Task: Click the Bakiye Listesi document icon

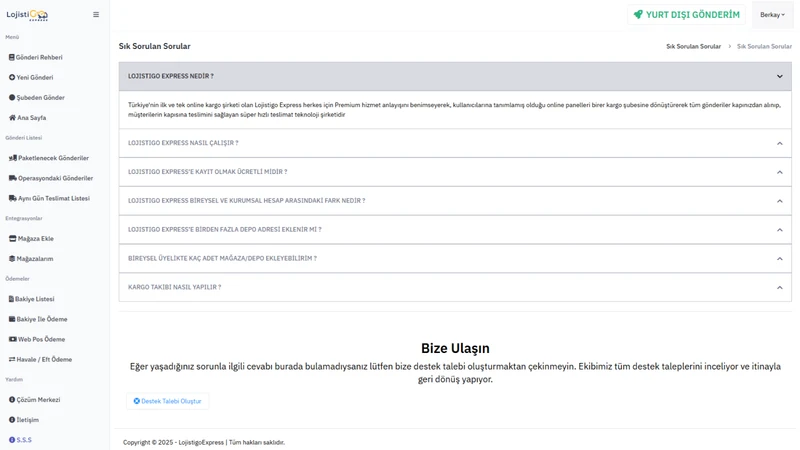Action: tap(11, 299)
